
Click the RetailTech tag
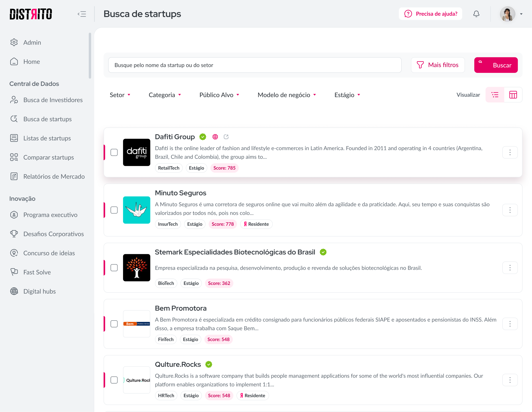click(168, 168)
